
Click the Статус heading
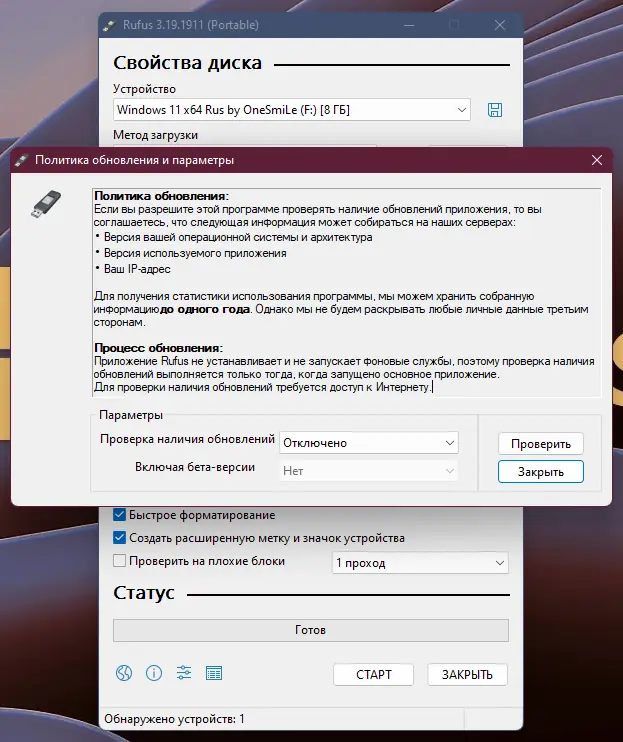click(x=144, y=592)
